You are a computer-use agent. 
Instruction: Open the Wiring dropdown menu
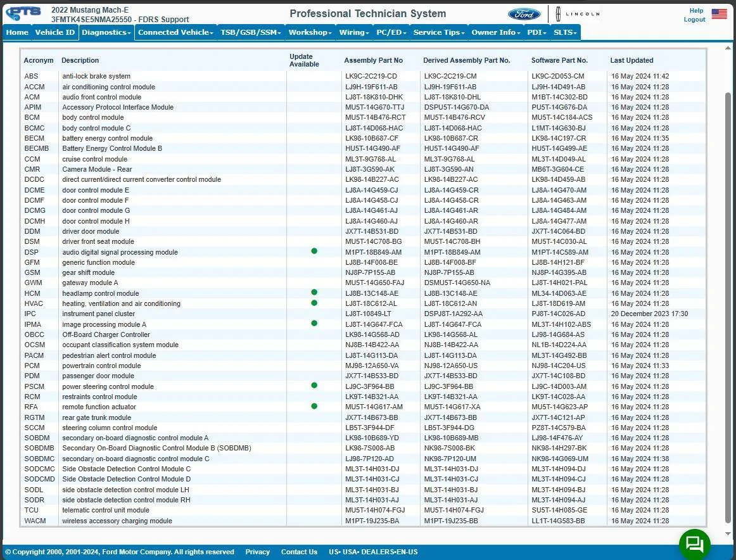(x=354, y=32)
